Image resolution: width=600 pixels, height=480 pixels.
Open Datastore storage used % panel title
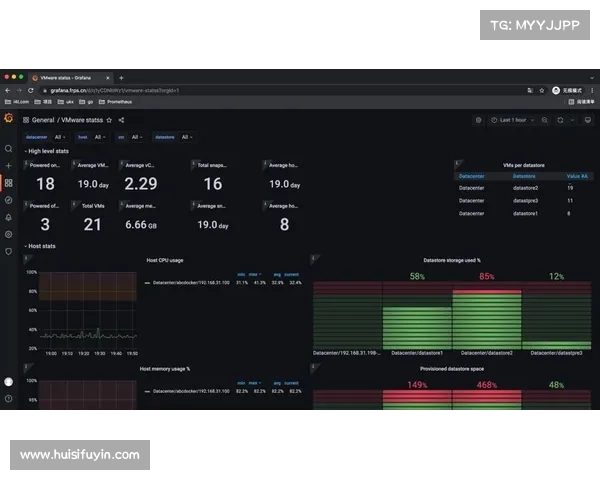pos(452,260)
